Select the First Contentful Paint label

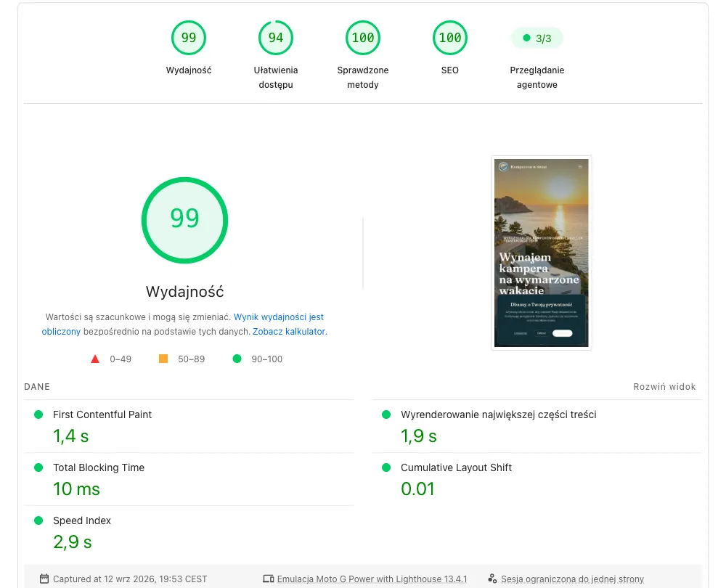point(102,415)
